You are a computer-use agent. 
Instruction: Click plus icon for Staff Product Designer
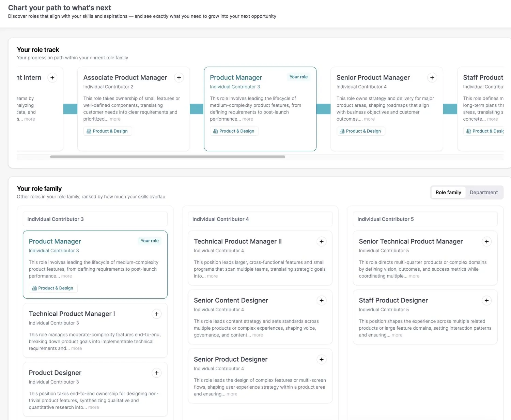tap(486, 301)
